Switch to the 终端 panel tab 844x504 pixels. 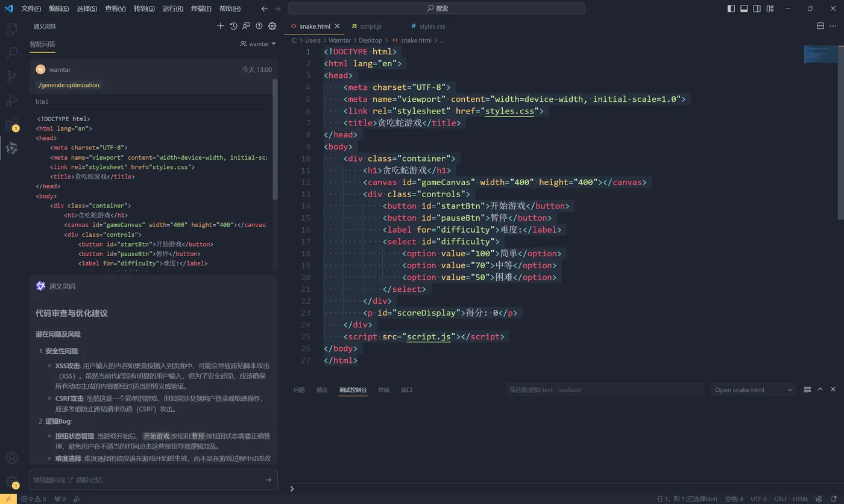pyautogui.click(x=384, y=389)
